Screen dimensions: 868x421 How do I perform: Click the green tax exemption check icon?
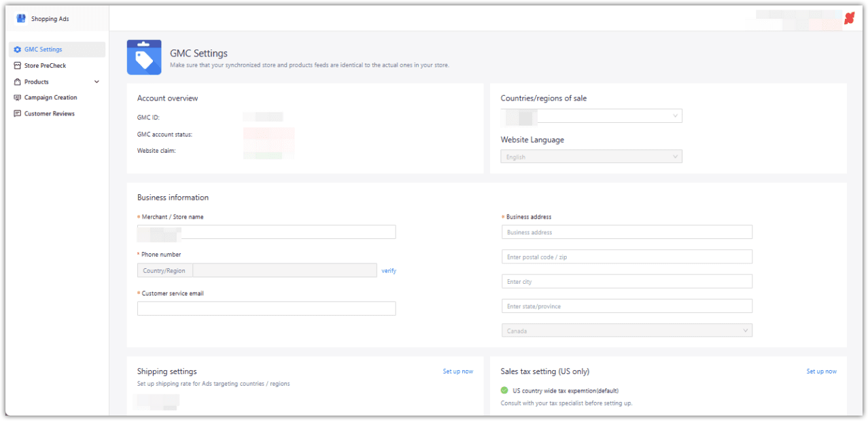pos(504,390)
